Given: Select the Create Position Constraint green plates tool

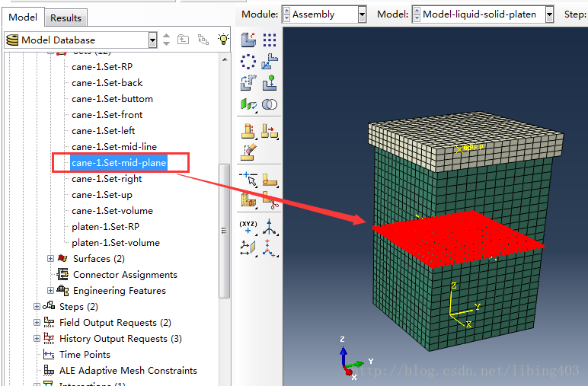Looking at the screenshot, I should click(x=248, y=104).
